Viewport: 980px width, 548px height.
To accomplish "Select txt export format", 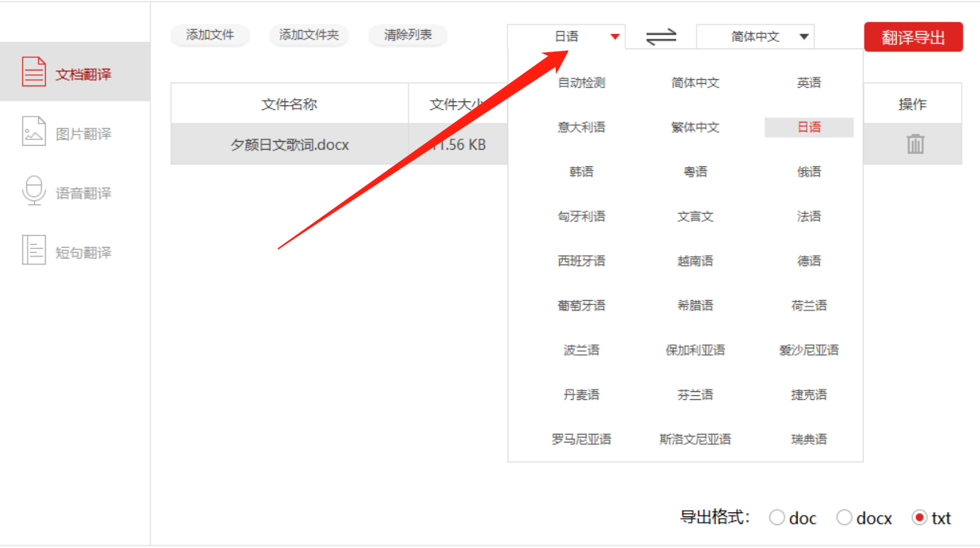I will click(x=931, y=518).
